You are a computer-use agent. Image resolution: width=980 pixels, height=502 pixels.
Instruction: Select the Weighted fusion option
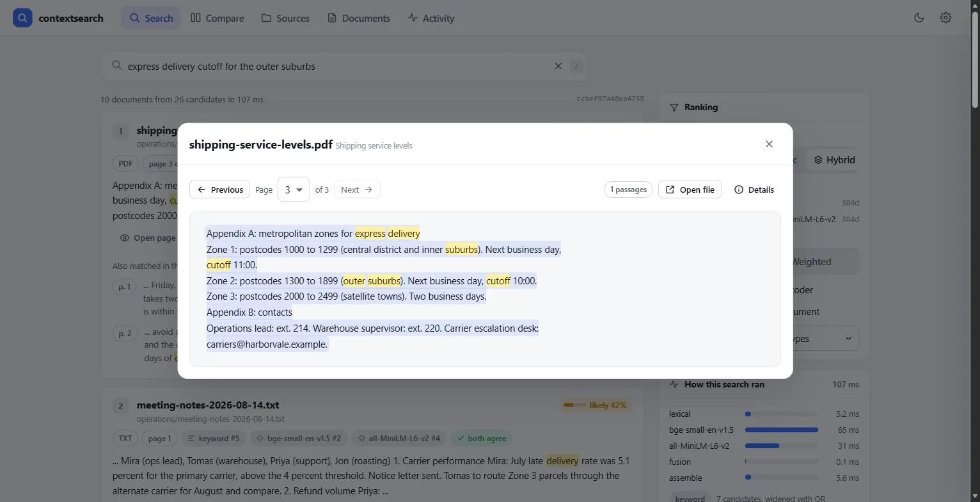point(811,262)
